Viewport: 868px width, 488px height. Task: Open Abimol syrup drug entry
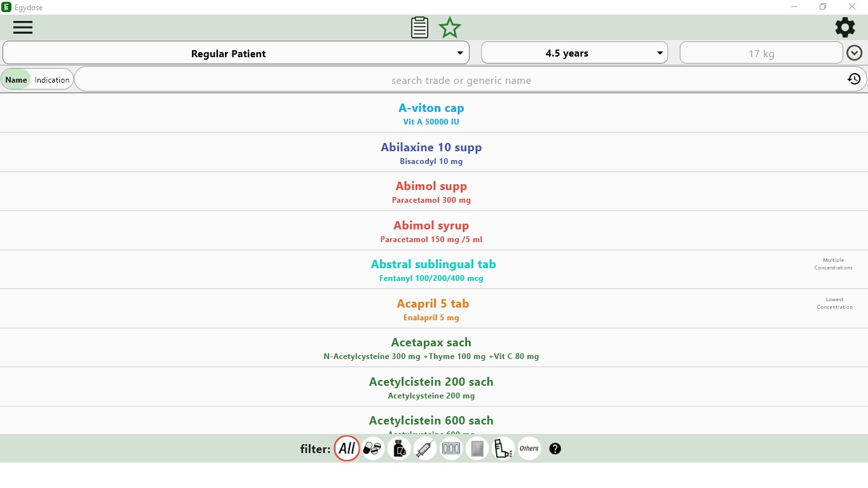pos(431,231)
